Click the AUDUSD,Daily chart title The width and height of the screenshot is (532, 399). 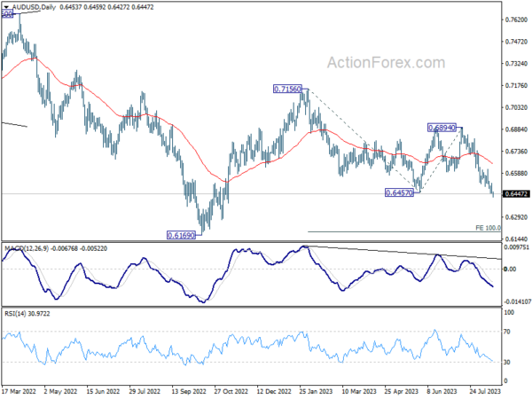[x=34, y=7]
